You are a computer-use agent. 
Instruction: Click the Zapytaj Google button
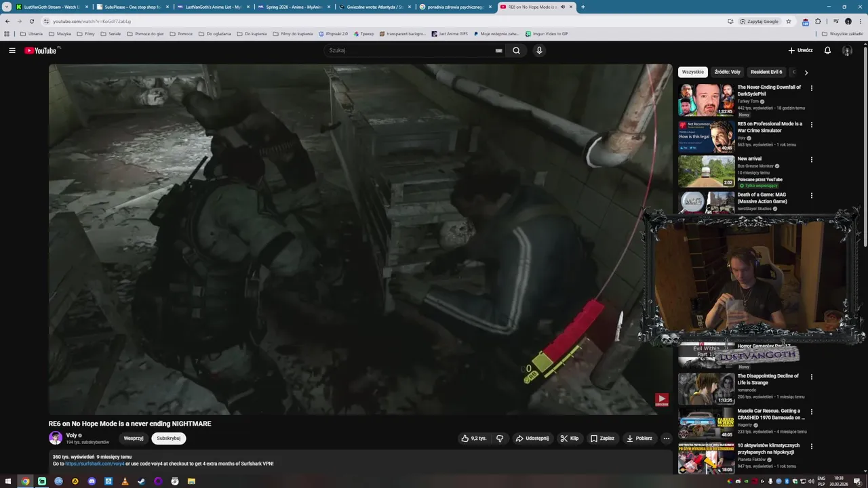[759, 21]
